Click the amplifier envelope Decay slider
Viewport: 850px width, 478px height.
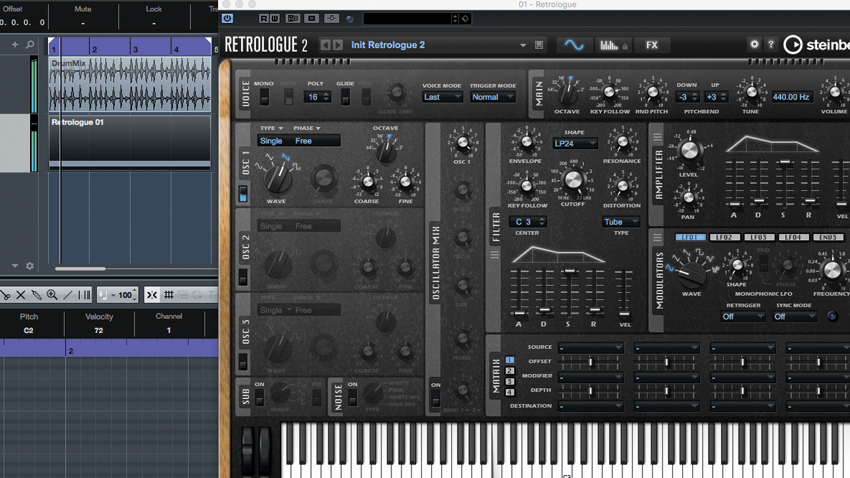click(759, 183)
